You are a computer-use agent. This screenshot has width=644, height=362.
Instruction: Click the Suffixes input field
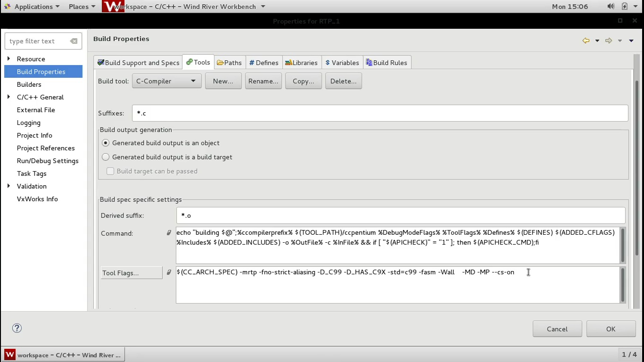tap(380, 113)
